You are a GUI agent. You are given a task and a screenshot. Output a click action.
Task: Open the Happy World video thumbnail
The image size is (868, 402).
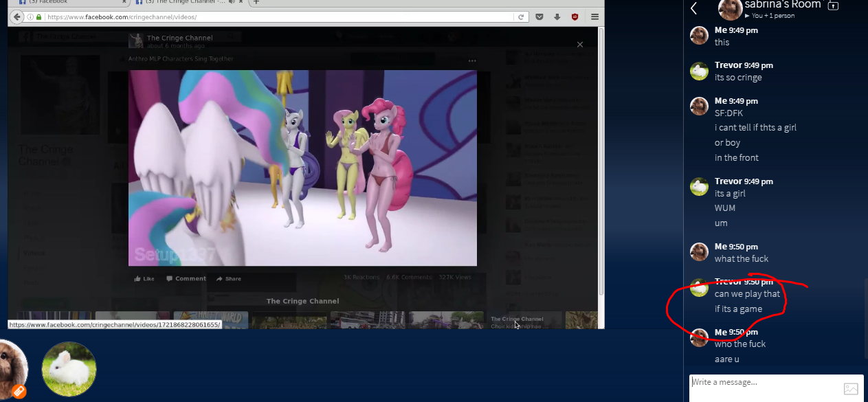point(211,320)
